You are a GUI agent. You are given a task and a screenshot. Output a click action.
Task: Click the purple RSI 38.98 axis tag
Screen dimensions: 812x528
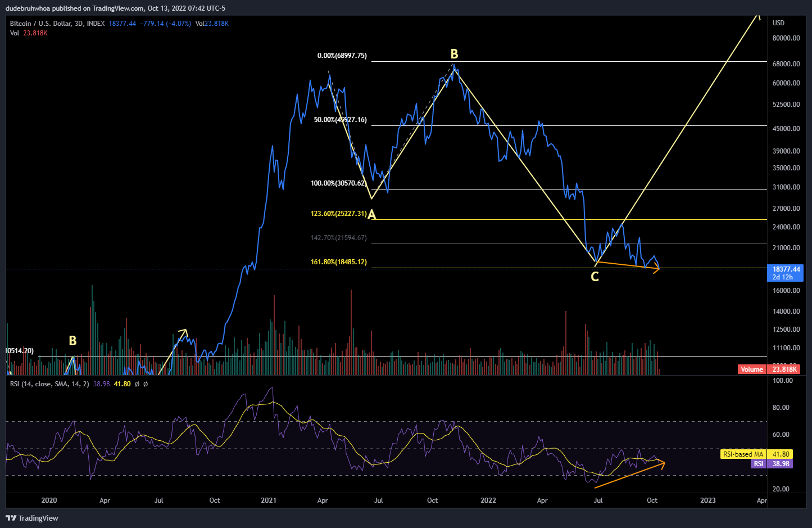tap(772, 464)
